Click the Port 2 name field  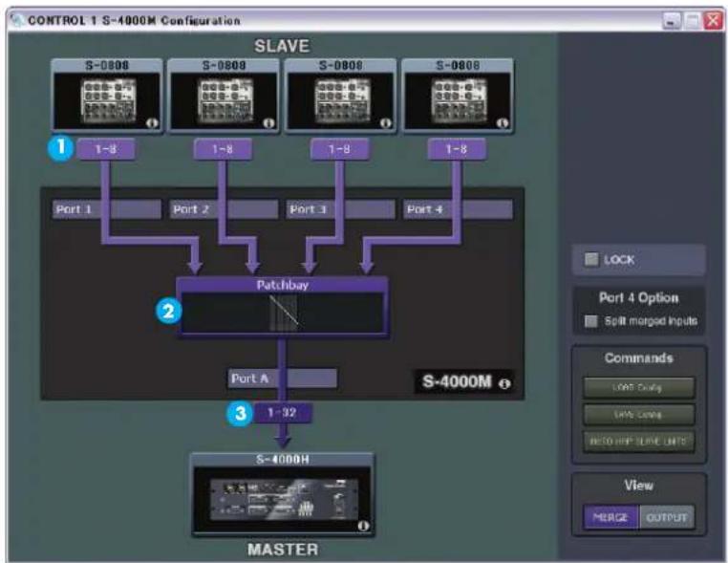click(224, 209)
